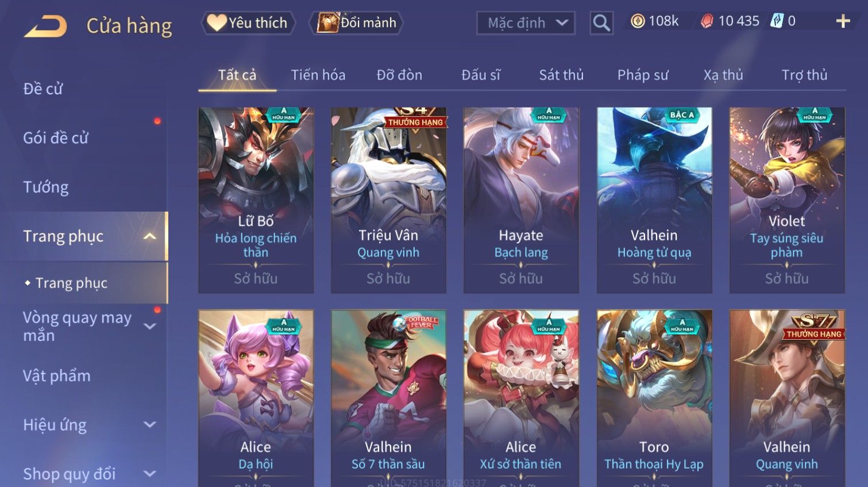Click the blue voucher currency icon

point(777,21)
